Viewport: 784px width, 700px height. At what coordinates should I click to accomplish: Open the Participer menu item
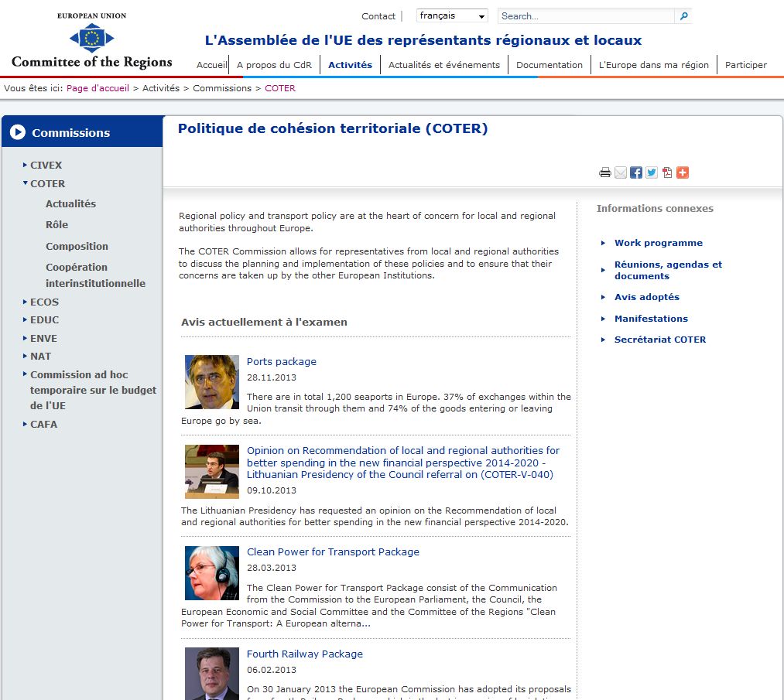[x=746, y=65]
